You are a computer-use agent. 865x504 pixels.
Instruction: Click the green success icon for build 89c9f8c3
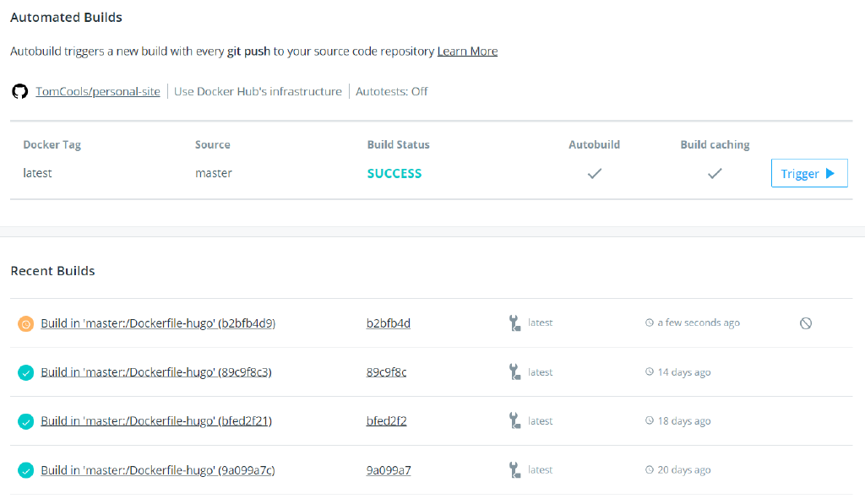(24, 371)
